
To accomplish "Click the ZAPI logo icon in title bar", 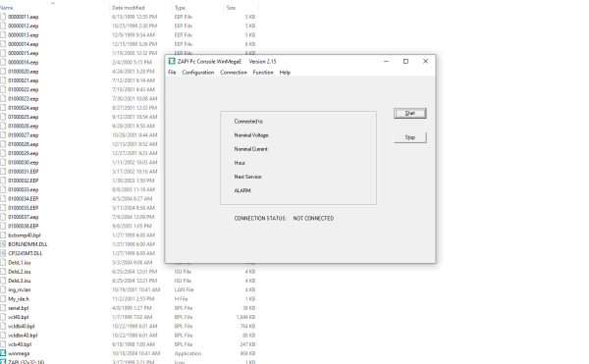I will [x=172, y=61].
